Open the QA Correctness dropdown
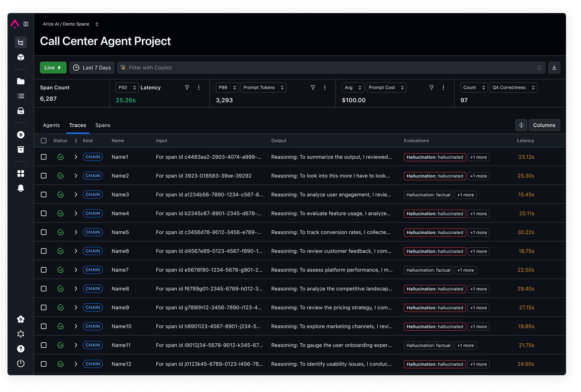Image resolution: width=581 pixels, height=392 pixels. [513, 87]
